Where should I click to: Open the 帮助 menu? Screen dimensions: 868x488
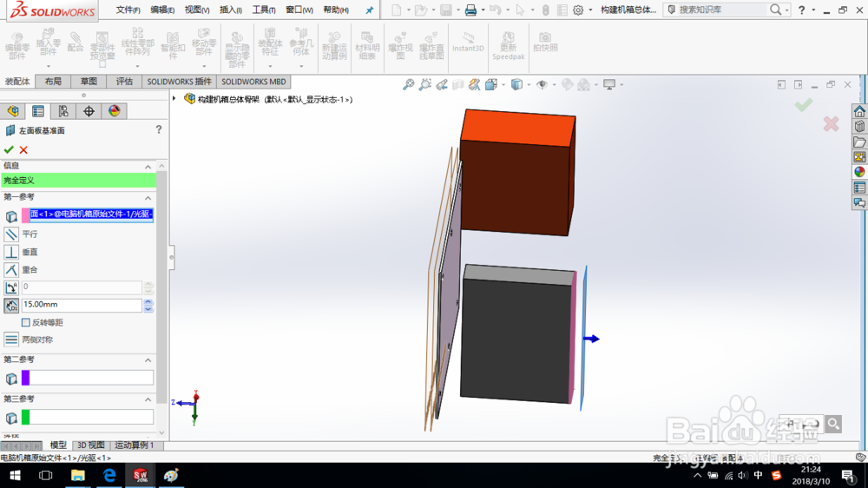tap(335, 10)
